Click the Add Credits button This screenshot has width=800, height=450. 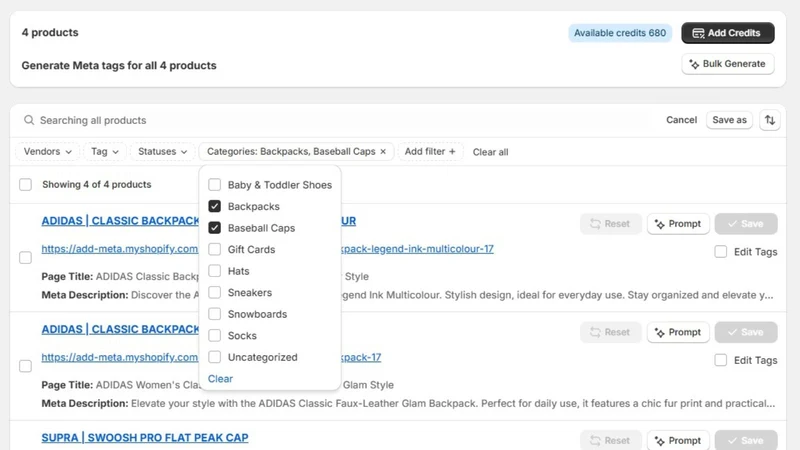tap(728, 33)
